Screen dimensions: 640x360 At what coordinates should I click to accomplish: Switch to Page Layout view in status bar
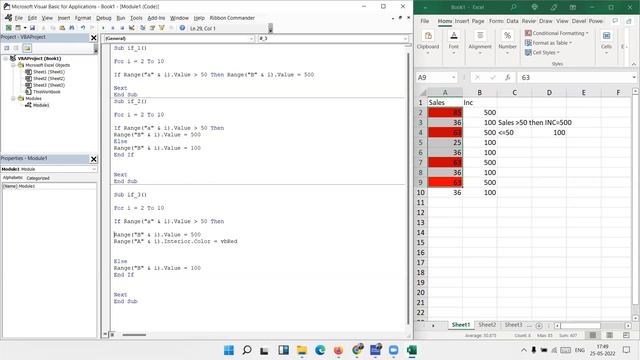click(609, 335)
